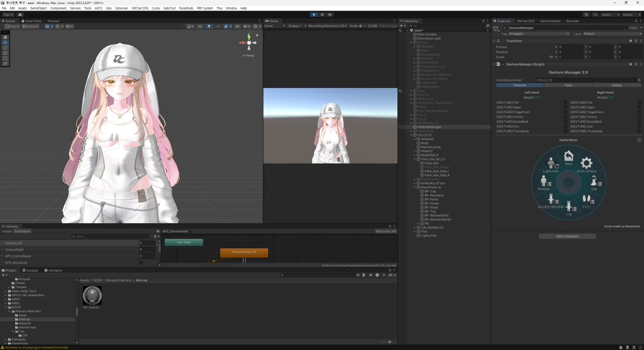Select BP-Cap in the Hierarchy
This screenshot has width=644, height=350.
pos(429,191)
